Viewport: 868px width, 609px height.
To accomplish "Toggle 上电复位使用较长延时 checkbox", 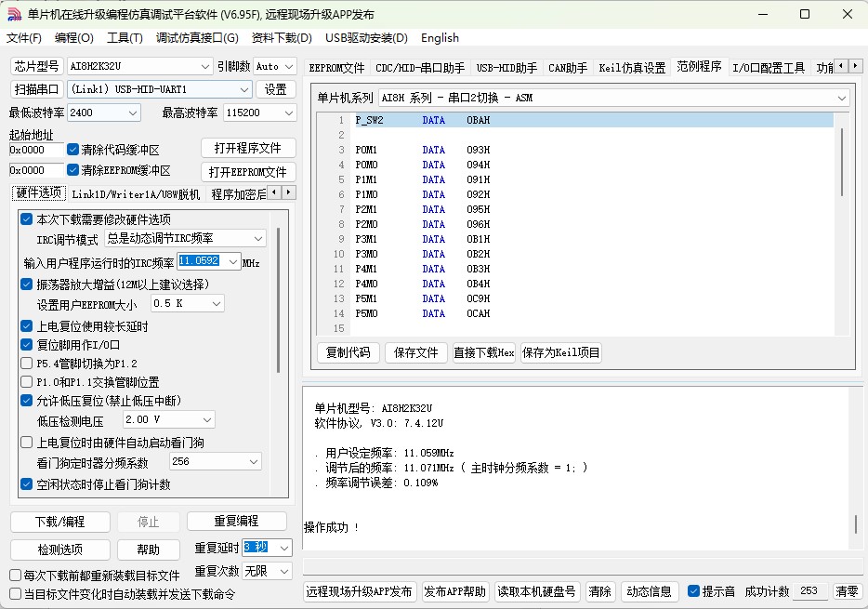I will 27,326.
